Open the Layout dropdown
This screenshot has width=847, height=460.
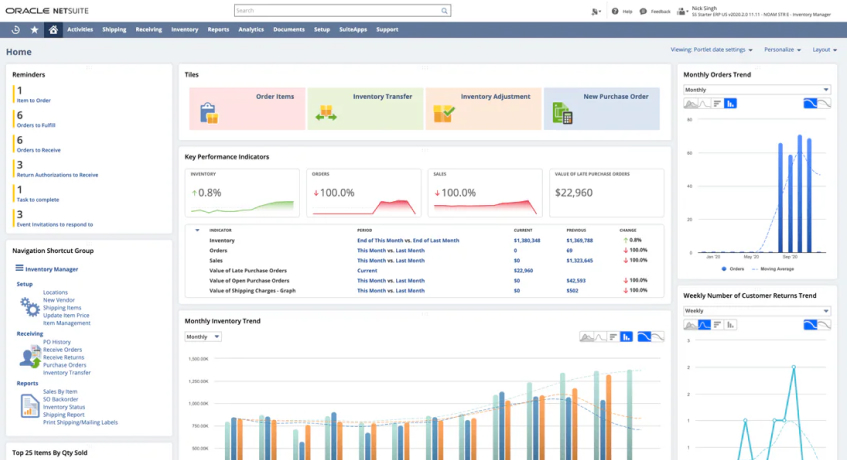pos(824,49)
